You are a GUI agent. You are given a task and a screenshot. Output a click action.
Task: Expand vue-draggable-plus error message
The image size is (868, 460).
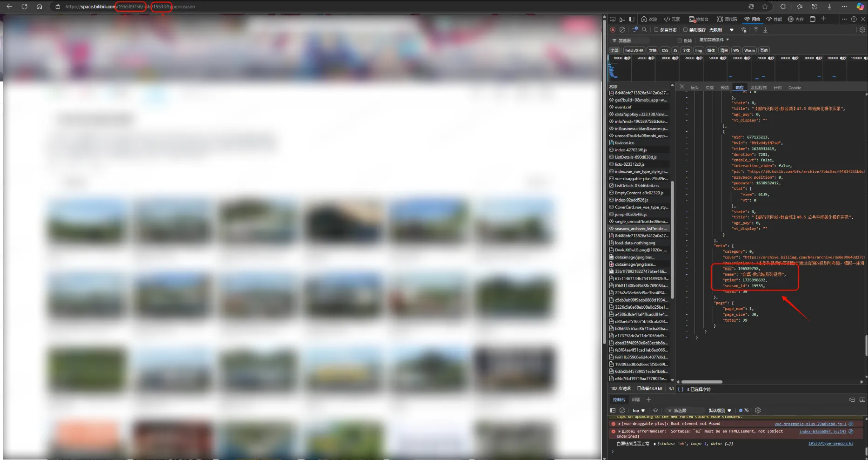(620, 424)
